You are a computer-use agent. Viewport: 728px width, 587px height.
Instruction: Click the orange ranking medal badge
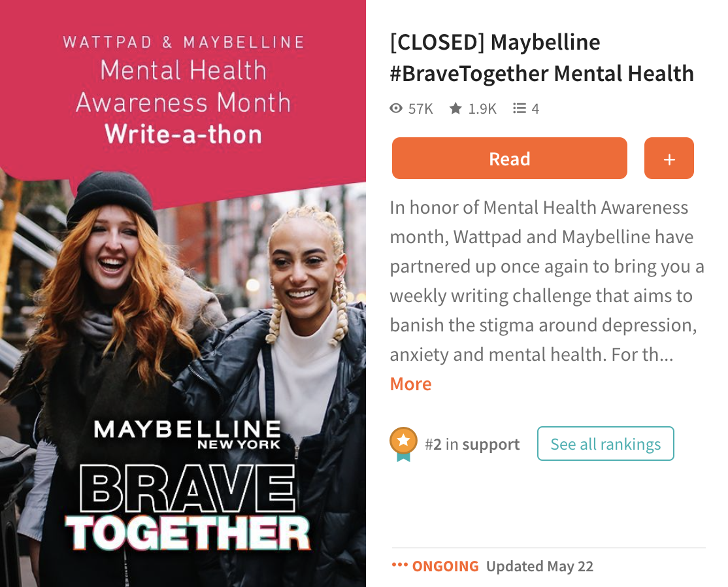coord(403,444)
